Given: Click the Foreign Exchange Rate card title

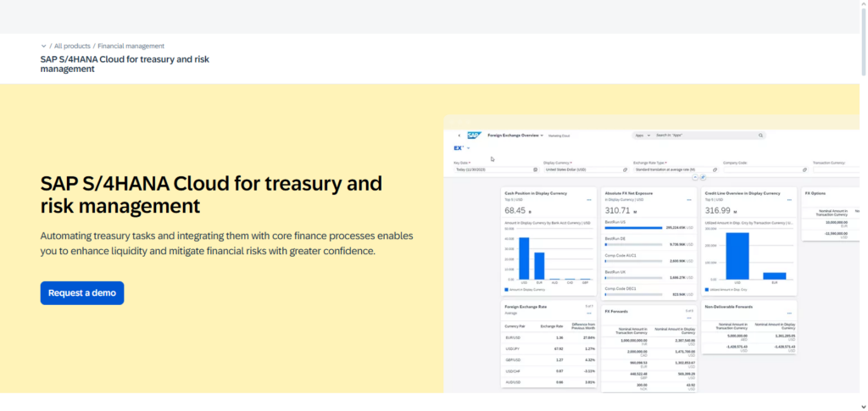Looking at the screenshot, I should 526,306.
